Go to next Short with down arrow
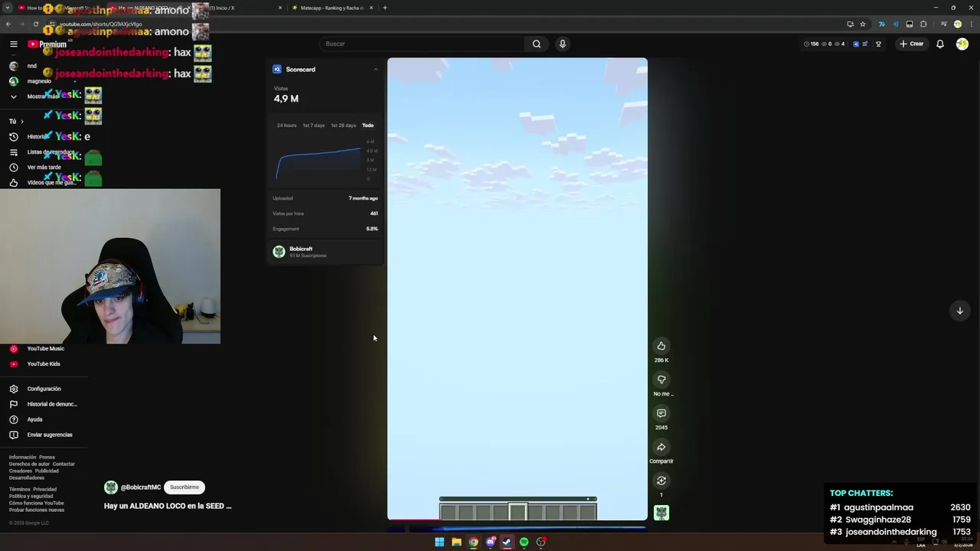Screen dimensions: 980x551 pyautogui.click(x=960, y=310)
